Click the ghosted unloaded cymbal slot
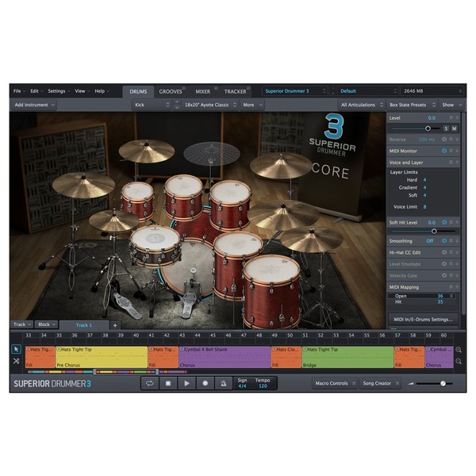The height and width of the screenshot is (476, 476). tap(212, 154)
